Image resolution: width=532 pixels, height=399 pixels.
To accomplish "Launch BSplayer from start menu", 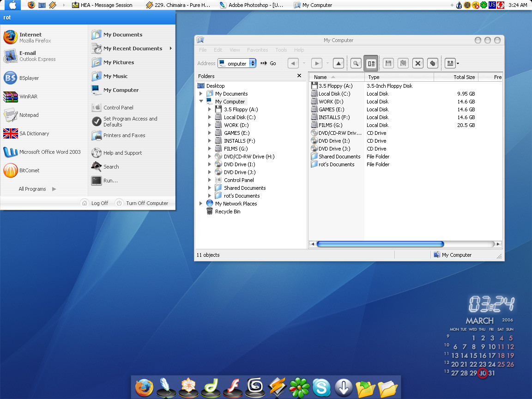I will pyautogui.click(x=21, y=78).
